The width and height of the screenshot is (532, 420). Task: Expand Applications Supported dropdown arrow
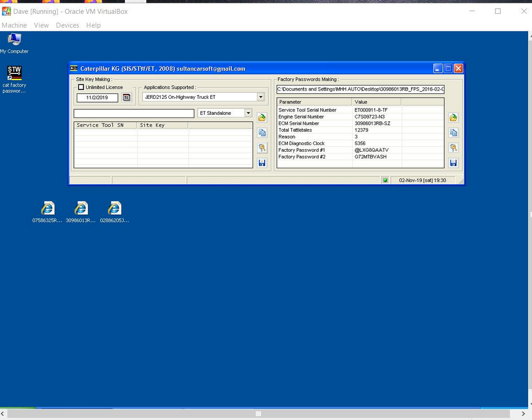coord(260,97)
